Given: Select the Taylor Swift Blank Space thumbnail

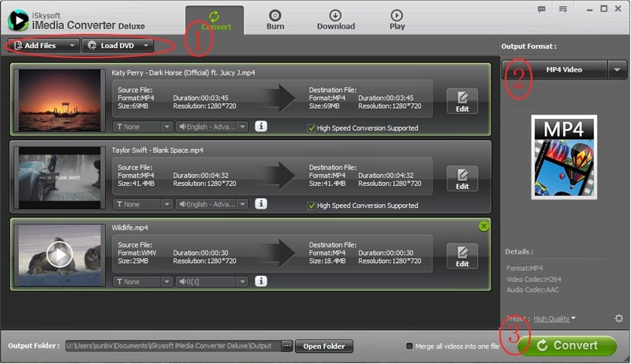Looking at the screenshot, I should click(x=60, y=177).
